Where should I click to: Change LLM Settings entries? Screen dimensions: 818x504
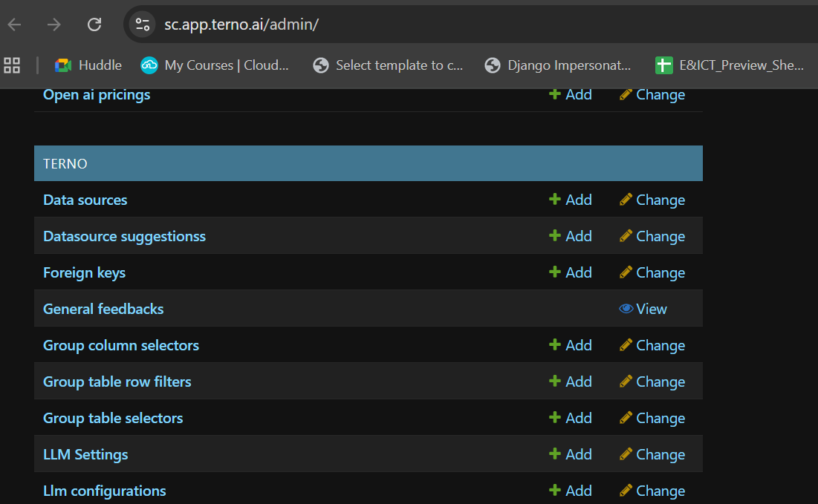[x=652, y=455]
